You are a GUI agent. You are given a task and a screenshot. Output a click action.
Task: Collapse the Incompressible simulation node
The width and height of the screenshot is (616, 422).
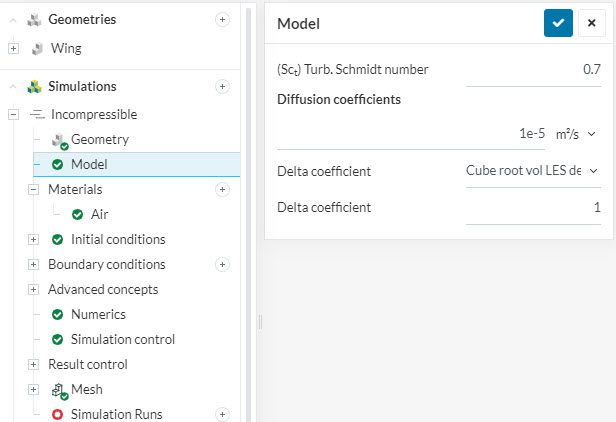(x=13, y=115)
